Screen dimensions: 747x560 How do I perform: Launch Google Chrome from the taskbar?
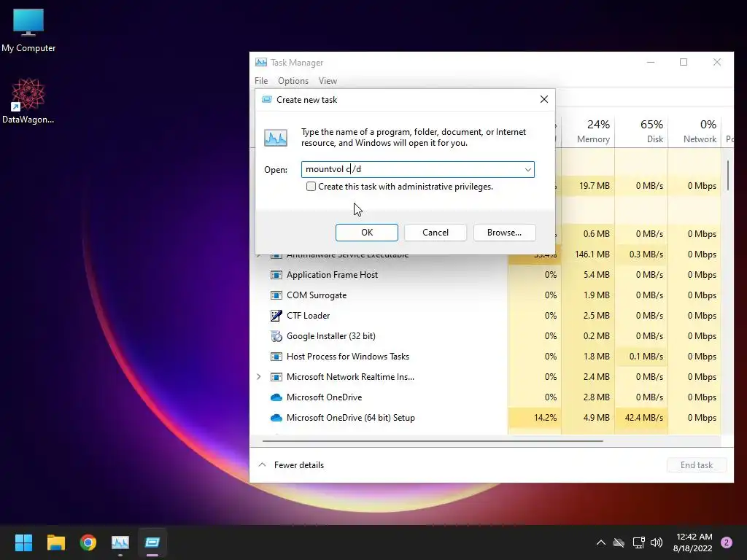click(x=88, y=542)
